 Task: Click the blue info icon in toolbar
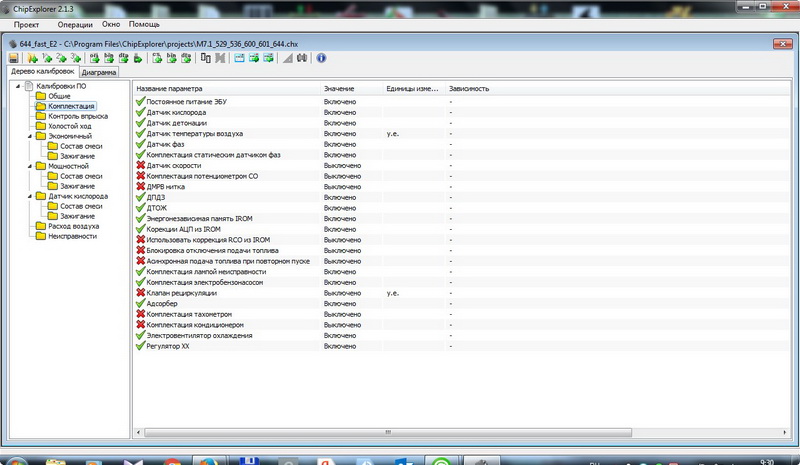321,58
